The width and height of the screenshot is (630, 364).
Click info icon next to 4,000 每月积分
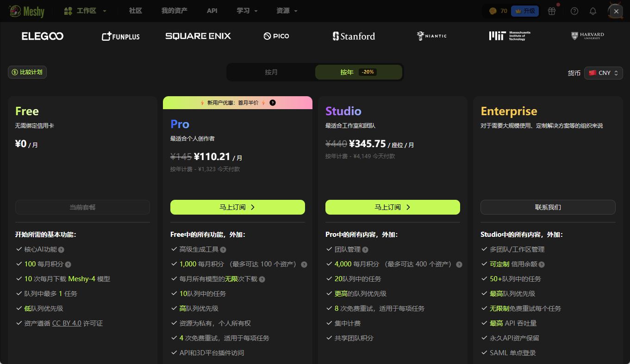(x=459, y=265)
